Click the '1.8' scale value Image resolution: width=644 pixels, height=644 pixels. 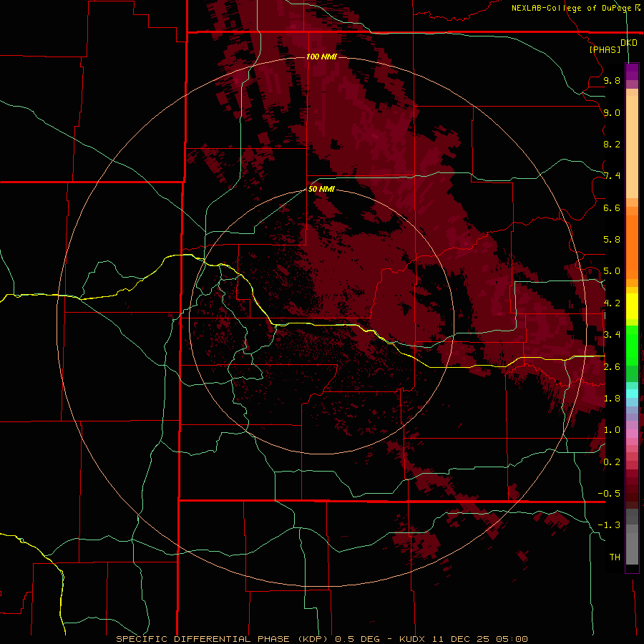(x=612, y=399)
